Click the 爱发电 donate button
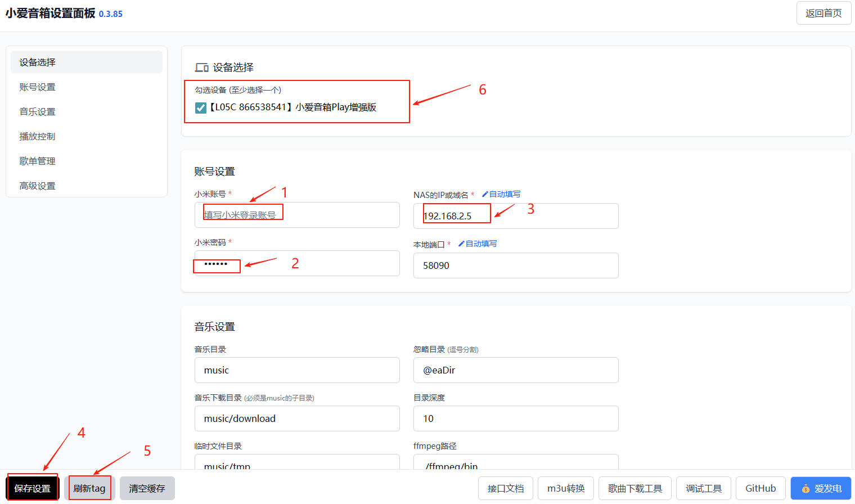The width and height of the screenshot is (855, 504). point(821,488)
